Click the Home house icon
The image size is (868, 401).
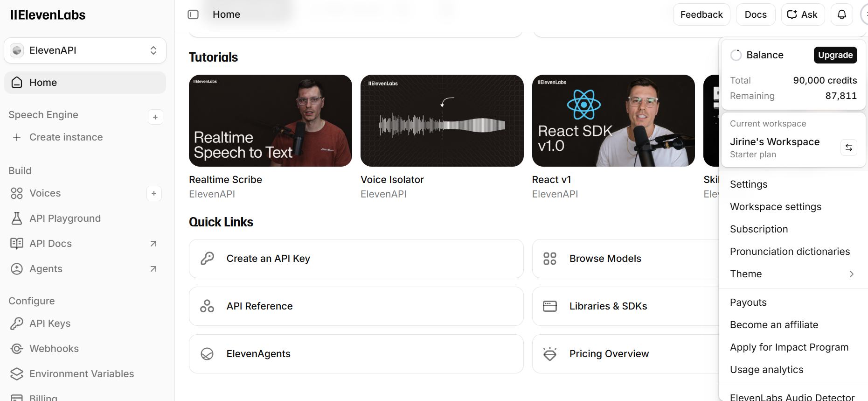tap(17, 83)
